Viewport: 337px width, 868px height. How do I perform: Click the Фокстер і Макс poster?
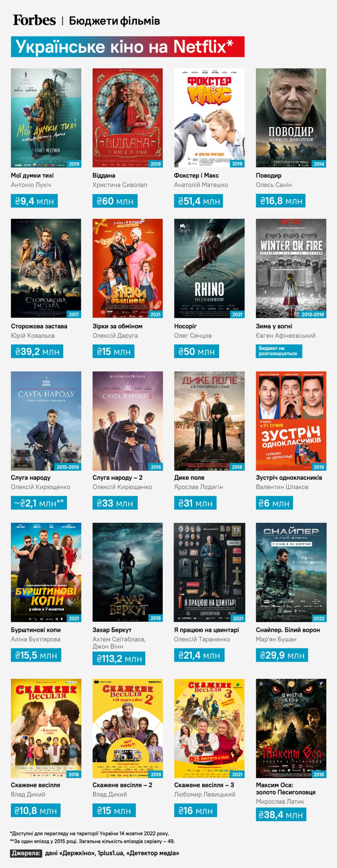209,118
